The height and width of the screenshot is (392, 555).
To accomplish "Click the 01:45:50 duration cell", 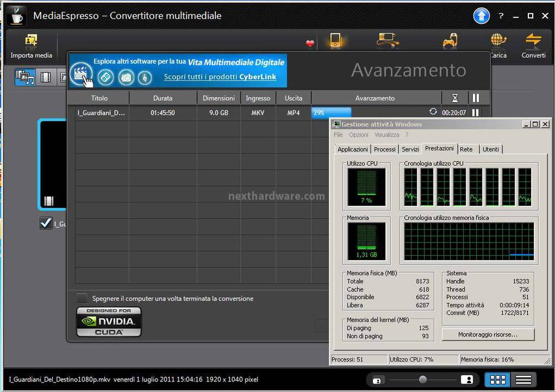I will (x=163, y=113).
